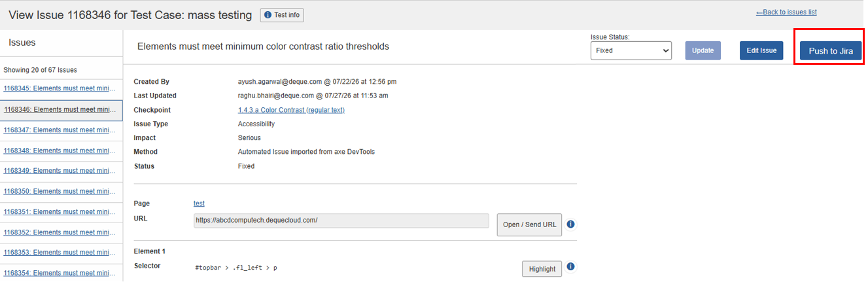The height and width of the screenshot is (286, 868).
Task: Click the info icon beside Open / Send URL
Action: (x=570, y=224)
